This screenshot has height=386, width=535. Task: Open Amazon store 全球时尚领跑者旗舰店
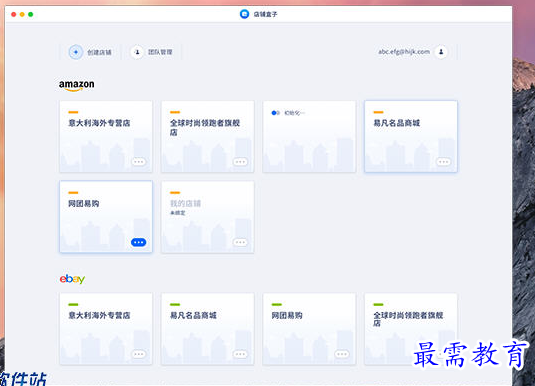coord(207,137)
